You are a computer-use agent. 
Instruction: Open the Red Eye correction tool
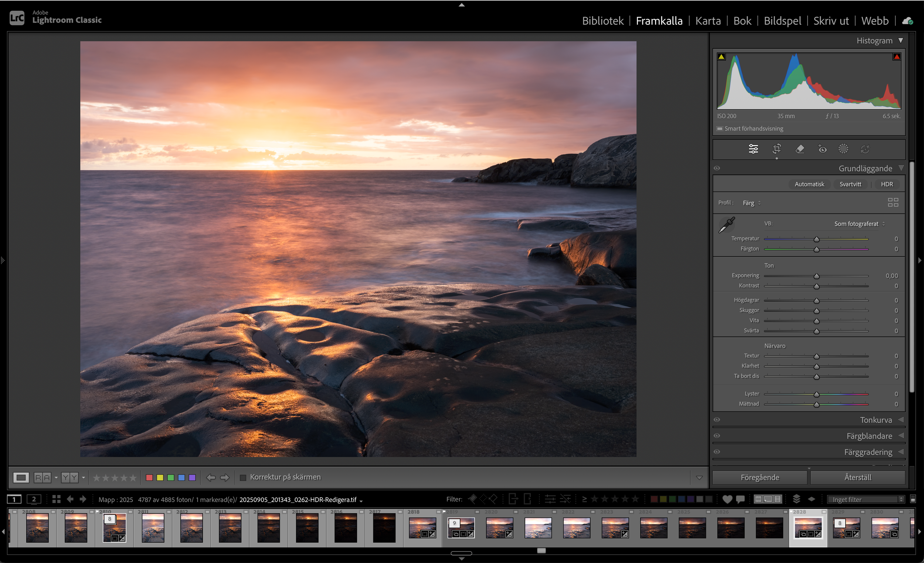[822, 149]
